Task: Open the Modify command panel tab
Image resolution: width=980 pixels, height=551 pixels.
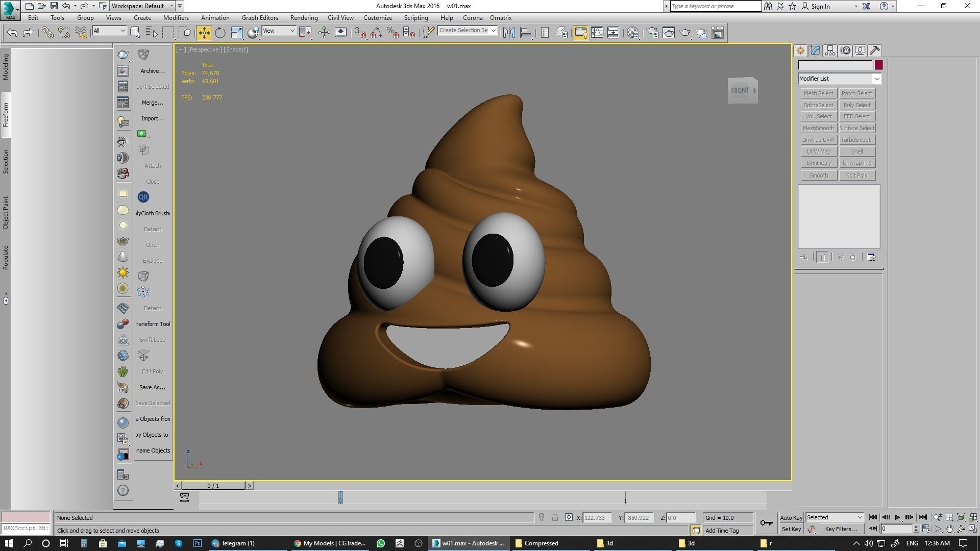Action: pos(815,51)
